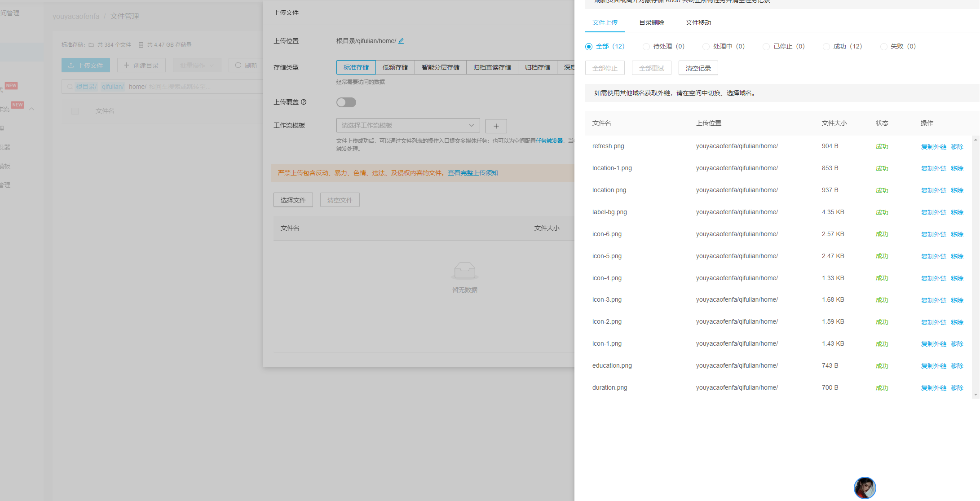Click the plus icon in 创建目录
The height and width of the screenshot is (501, 980).
click(x=127, y=65)
